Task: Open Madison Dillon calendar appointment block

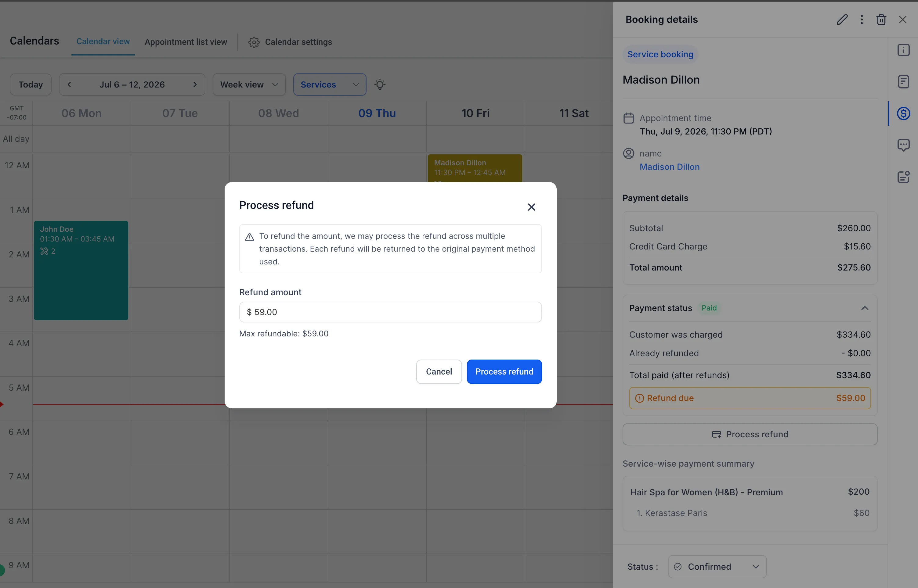Action: click(x=475, y=168)
